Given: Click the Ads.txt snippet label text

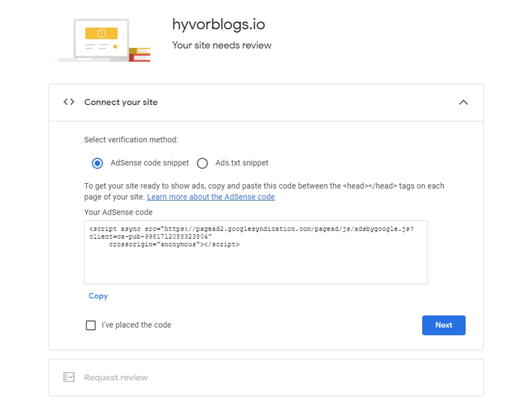Looking at the screenshot, I should tap(242, 163).
